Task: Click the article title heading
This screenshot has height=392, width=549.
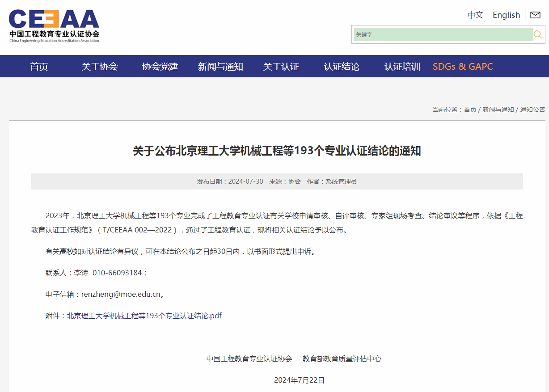Action: tap(277, 151)
